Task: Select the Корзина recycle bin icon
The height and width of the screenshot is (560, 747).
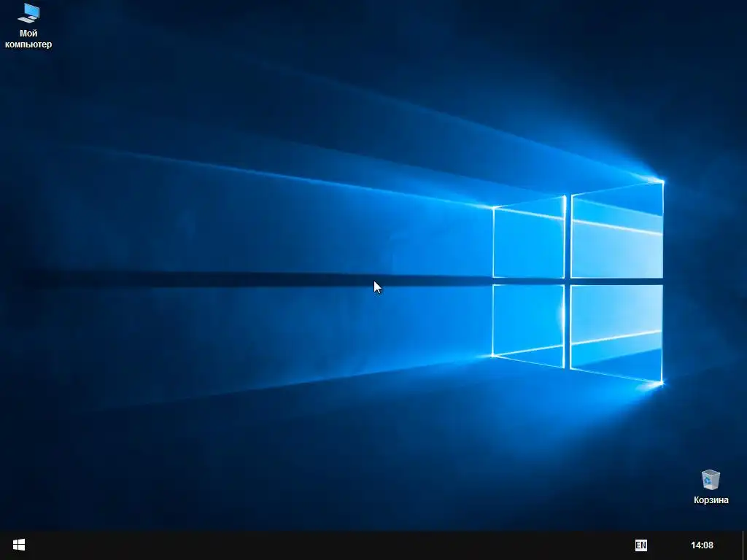Action: click(711, 486)
